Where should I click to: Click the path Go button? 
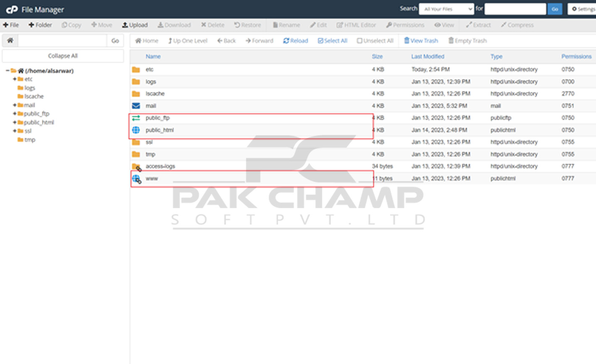click(x=115, y=41)
